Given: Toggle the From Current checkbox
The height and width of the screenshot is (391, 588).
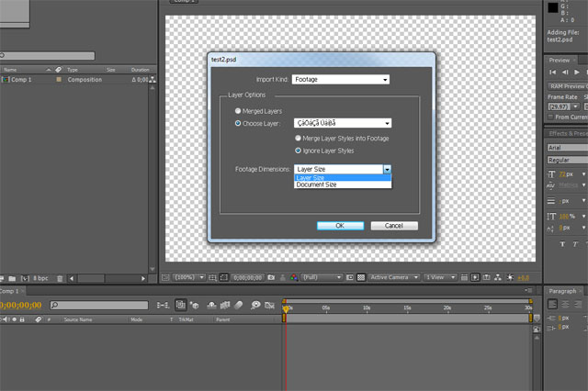Looking at the screenshot, I should coord(550,117).
